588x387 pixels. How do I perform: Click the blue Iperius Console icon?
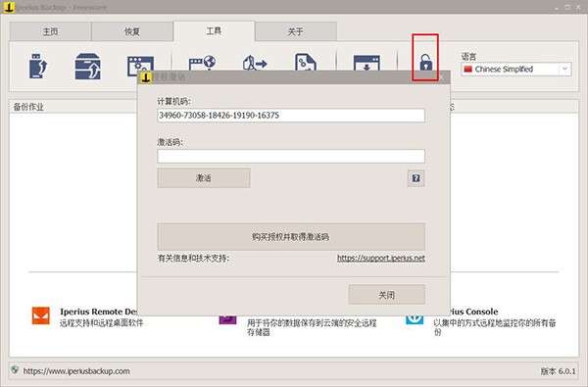click(415, 319)
